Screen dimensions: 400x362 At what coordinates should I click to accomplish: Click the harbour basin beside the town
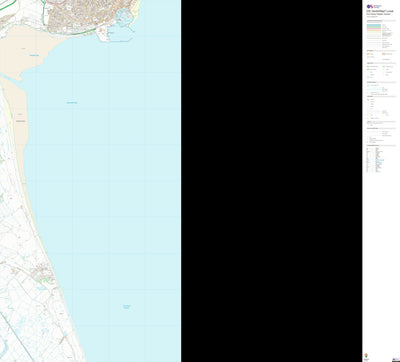pos(124,17)
